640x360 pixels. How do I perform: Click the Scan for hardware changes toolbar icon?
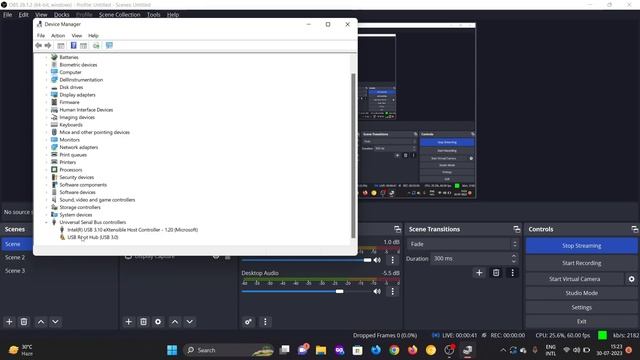tap(96, 45)
